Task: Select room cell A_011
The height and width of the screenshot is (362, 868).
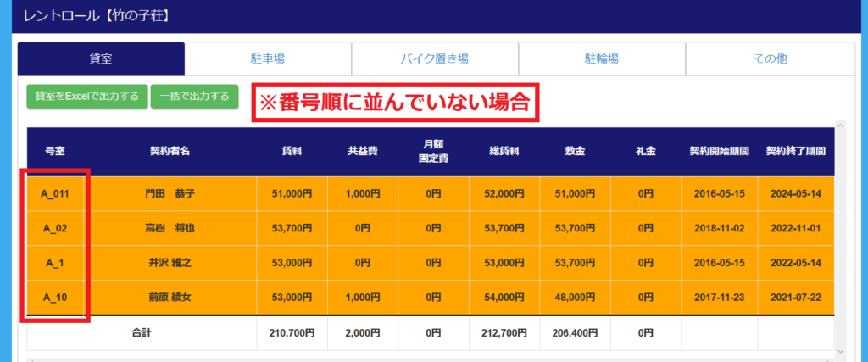Action: click(56, 194)
